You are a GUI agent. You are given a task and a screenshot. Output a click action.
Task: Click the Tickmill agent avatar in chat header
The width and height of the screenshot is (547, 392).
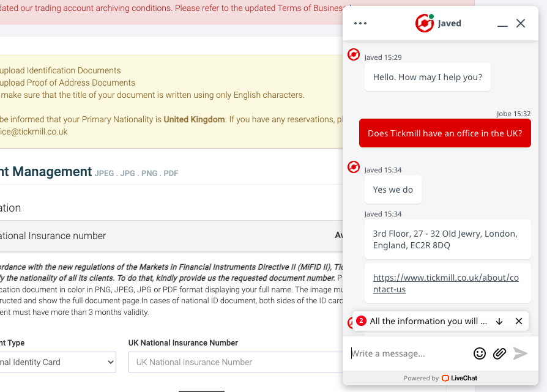[x=424, y=23]
